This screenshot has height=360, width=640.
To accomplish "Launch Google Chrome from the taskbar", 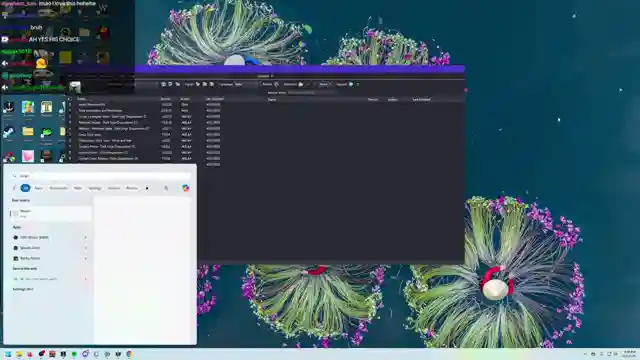I will [x=129, y=354].
